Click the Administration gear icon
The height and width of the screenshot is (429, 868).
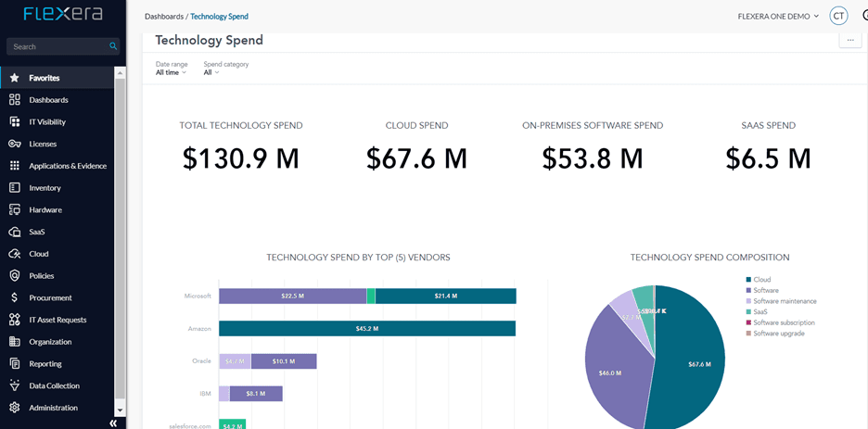(15, 408)
